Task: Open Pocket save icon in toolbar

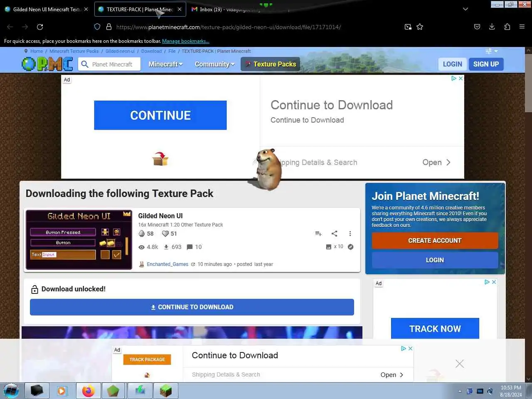Action: (x=477, y=27)
